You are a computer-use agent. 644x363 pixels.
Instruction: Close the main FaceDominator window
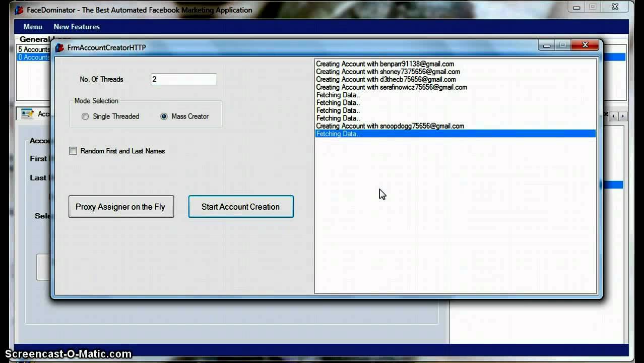click(615, 7)
